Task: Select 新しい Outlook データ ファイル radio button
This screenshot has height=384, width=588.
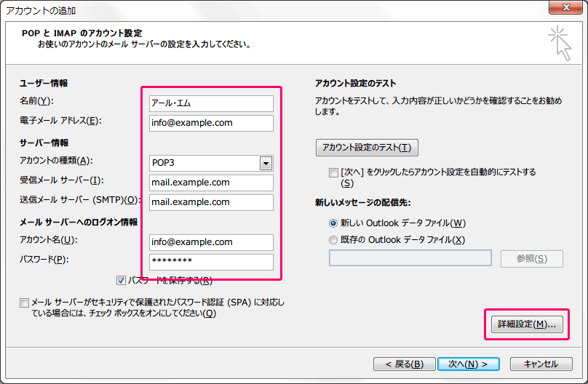Action: [x=333, y=223]
